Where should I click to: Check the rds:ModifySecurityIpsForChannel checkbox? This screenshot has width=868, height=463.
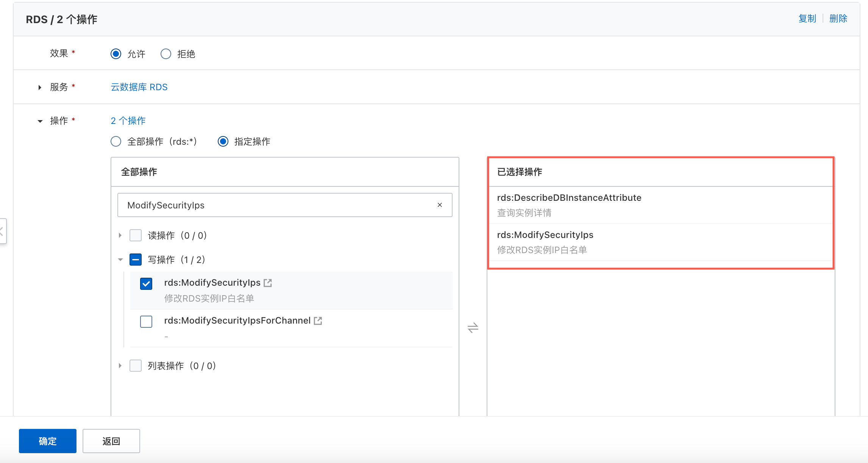[146, 322]
